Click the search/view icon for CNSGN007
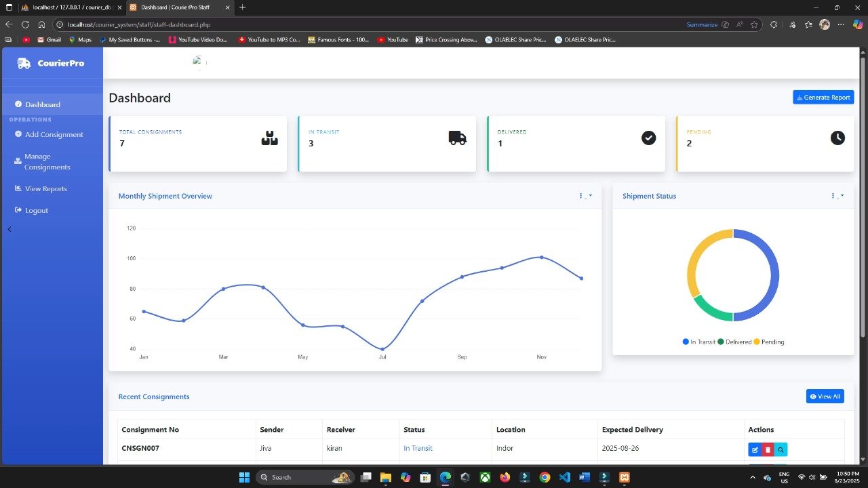 [x=781, y=449]
